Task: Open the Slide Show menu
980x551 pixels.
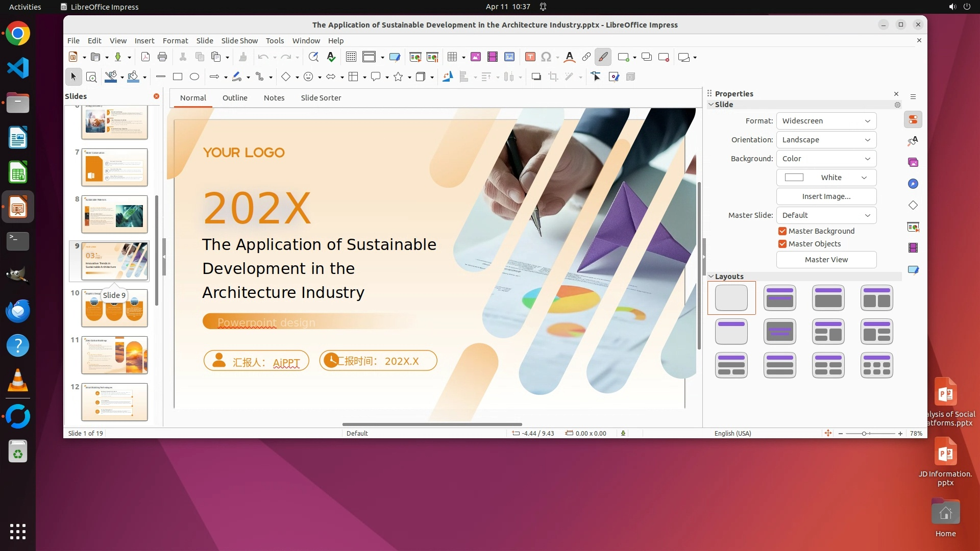Action: tap(239, 41)
